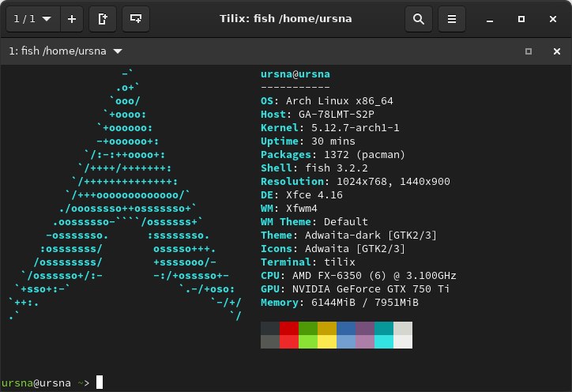Click Icons Adwaita [GTK2/3] line
This screenshot has width=572, height=392.
pyautogui.click(x=333, y=249)
